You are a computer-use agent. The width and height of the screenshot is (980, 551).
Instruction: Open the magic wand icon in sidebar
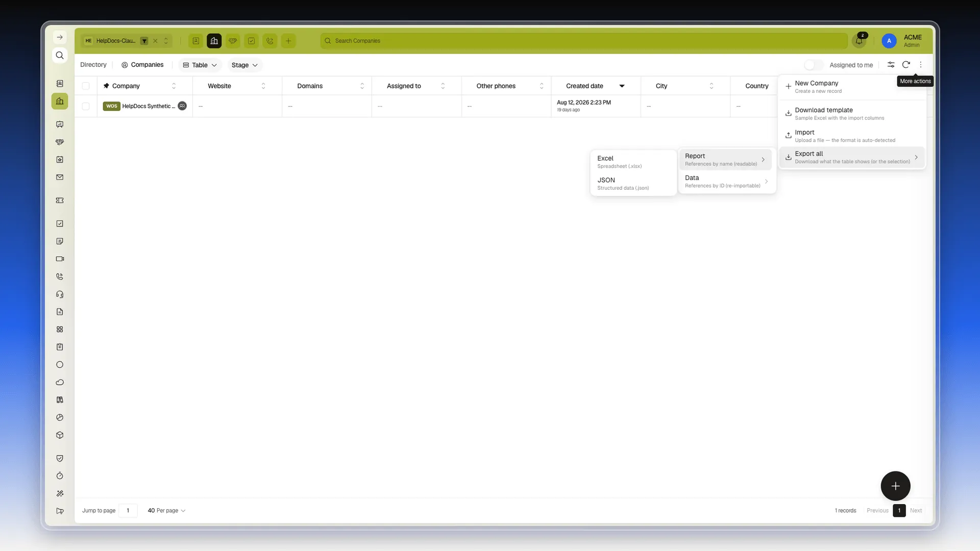click(x=60, y=493)
